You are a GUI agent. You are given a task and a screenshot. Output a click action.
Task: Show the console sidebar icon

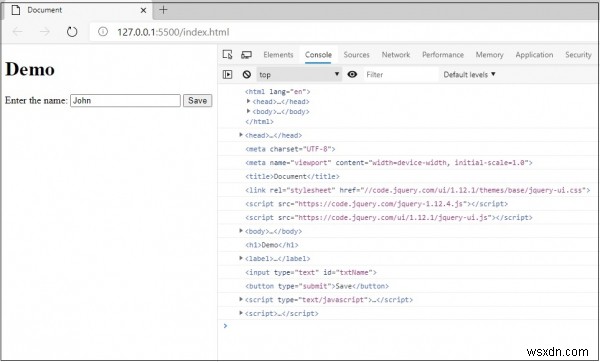[227, 75]
